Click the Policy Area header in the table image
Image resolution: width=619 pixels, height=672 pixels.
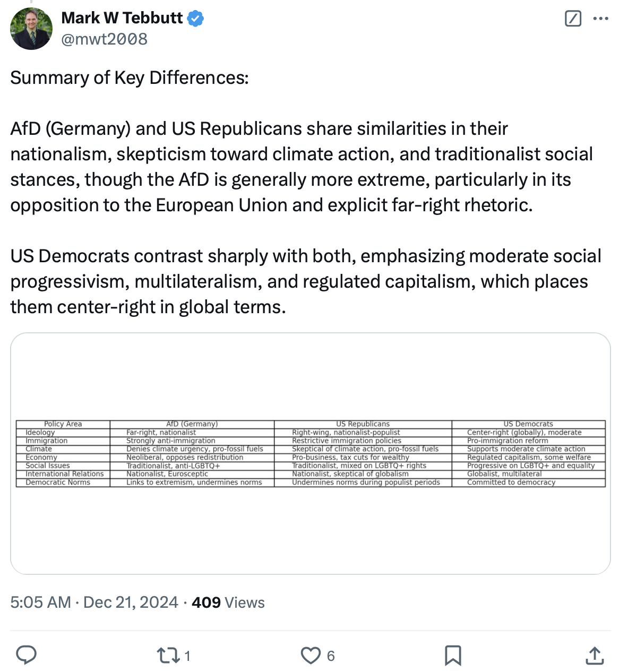click(63, 424)
